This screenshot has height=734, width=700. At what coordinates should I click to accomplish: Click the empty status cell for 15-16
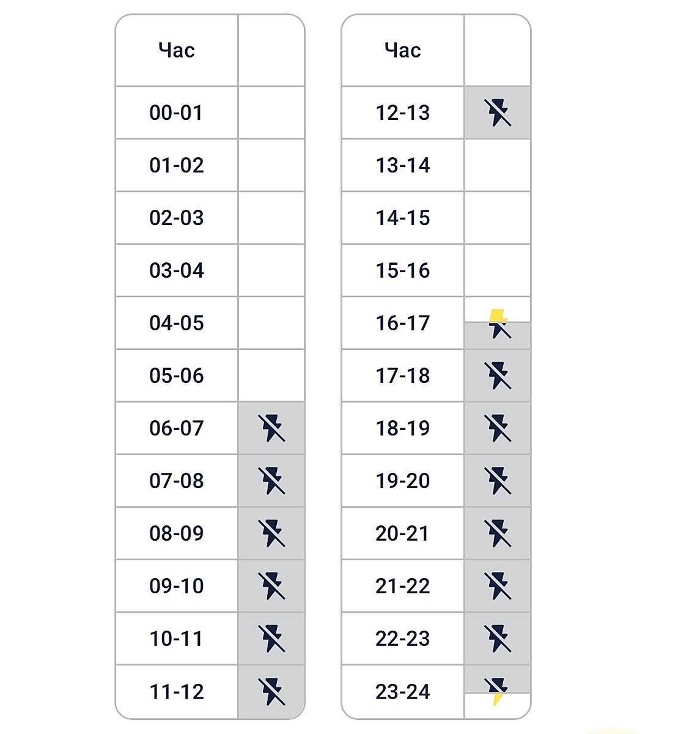(498, 270)
